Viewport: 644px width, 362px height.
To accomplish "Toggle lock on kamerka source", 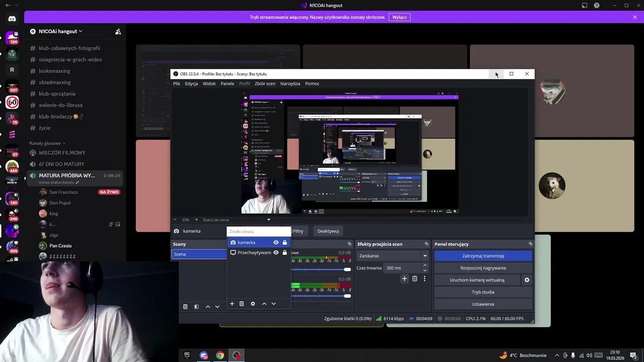I will 285,242.
